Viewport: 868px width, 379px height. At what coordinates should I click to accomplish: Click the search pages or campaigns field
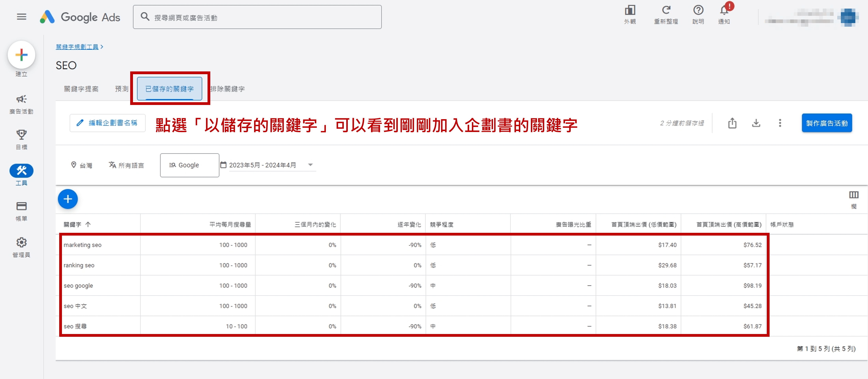click(x=257, y=17)
